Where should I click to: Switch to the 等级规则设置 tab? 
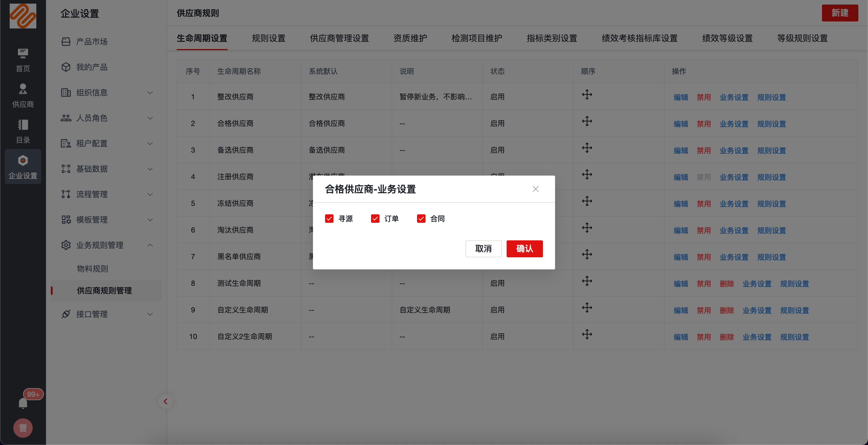click(802, 38)
